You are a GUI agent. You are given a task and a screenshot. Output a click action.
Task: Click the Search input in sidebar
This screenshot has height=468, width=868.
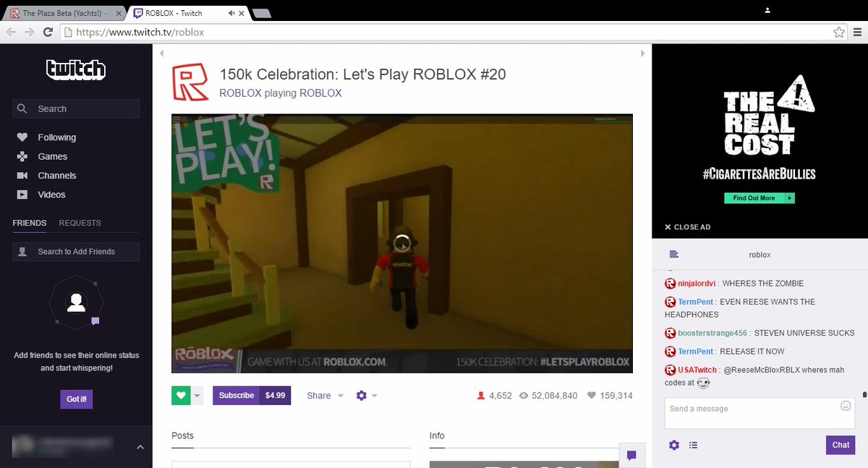pos(76,109)
